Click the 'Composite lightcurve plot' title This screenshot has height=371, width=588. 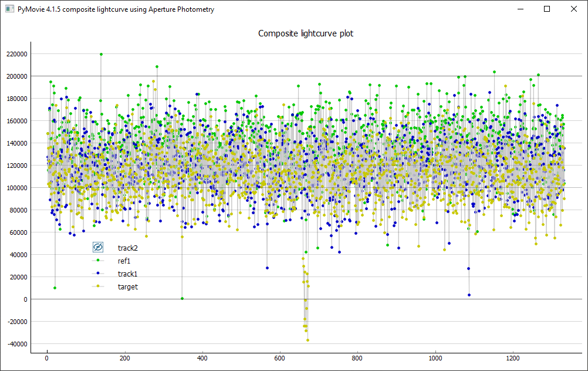click(306, 33)
